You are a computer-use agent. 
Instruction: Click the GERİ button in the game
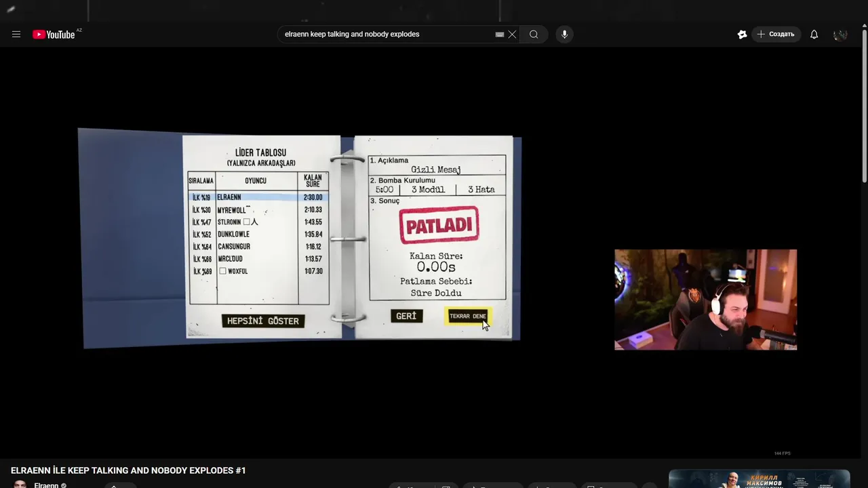[x=406, y=316]
